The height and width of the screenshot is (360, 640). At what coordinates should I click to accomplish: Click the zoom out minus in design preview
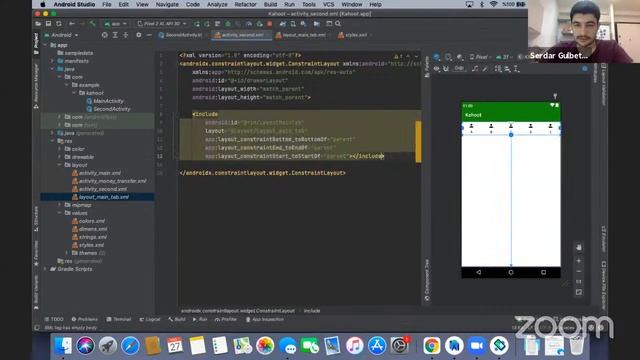(x=579, y=271)
